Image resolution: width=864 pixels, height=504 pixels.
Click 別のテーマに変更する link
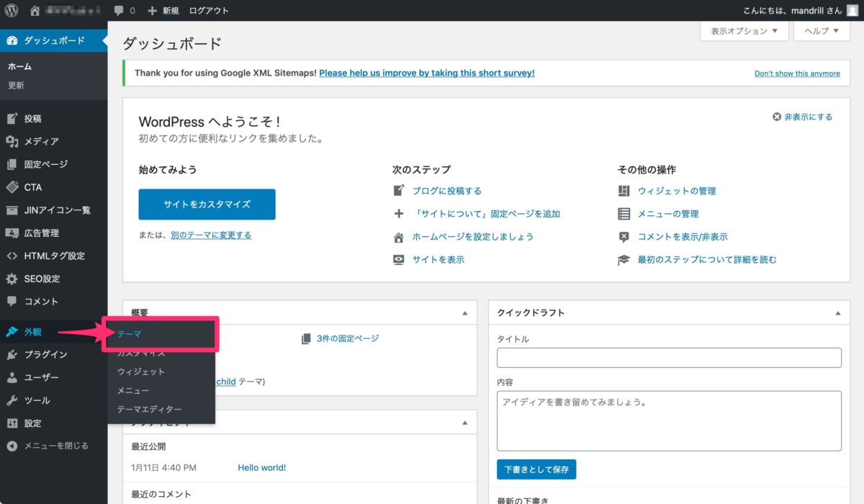(211, 235)
